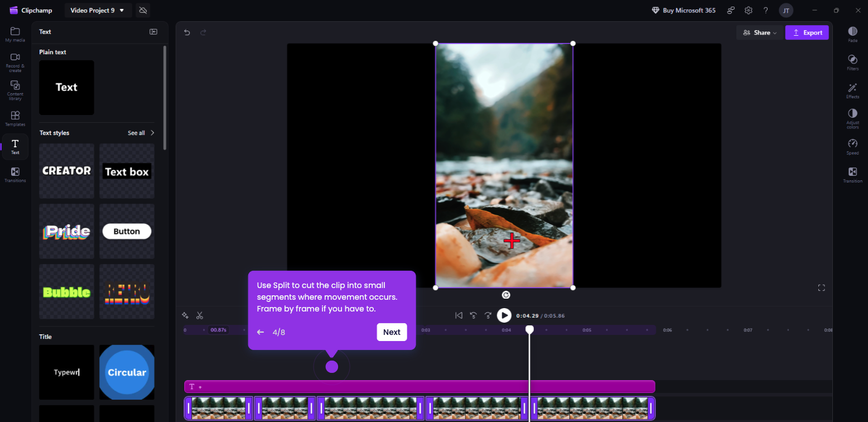The image size is (868, 422).
Task: Click the purple tutorial hotspot dot
Action: (x=332, y=367)
